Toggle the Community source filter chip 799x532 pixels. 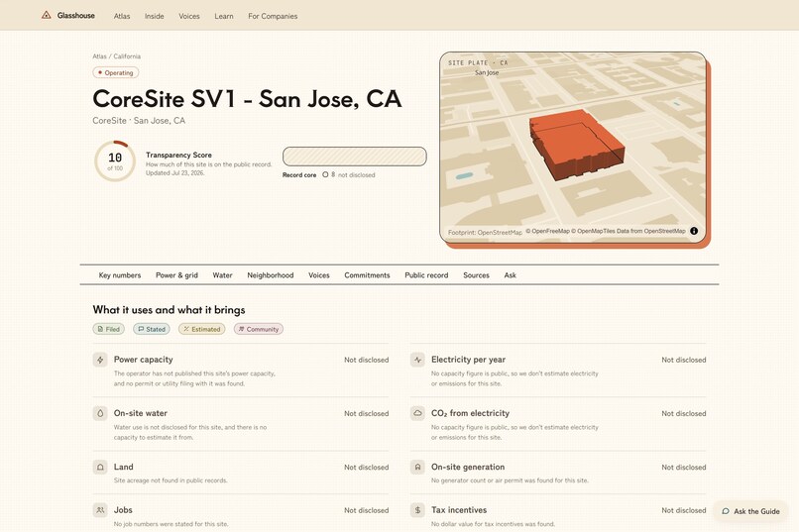point(259,329)
